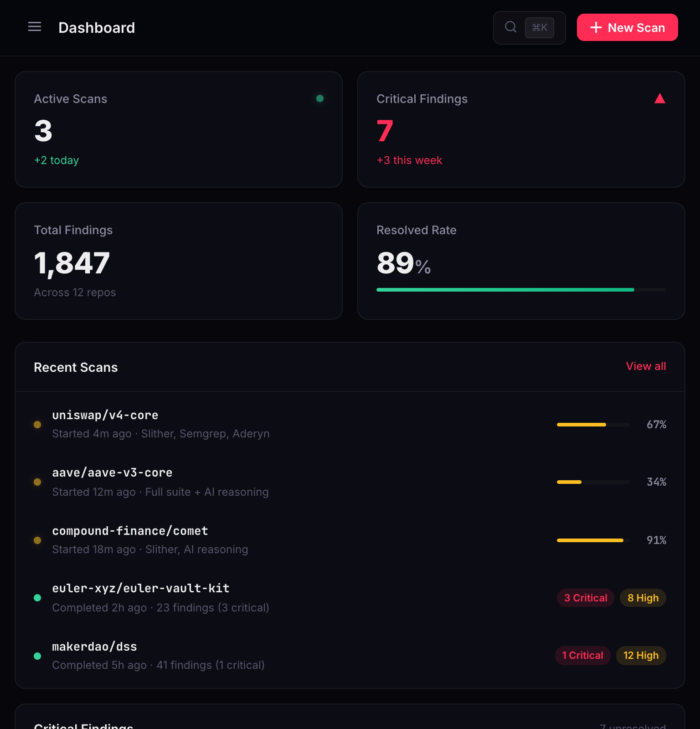This screenshot has width=700, height=729.
Task: Click the ⌘K shortcut badge
Action: click(x=540, y=28)
